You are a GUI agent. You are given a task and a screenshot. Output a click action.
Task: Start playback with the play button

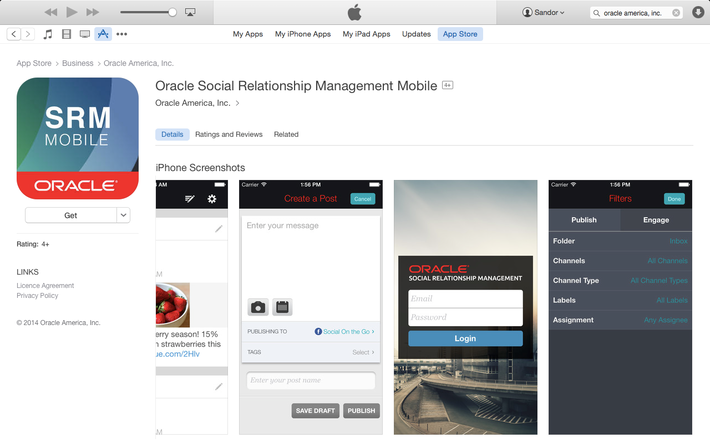coord(72,12)
